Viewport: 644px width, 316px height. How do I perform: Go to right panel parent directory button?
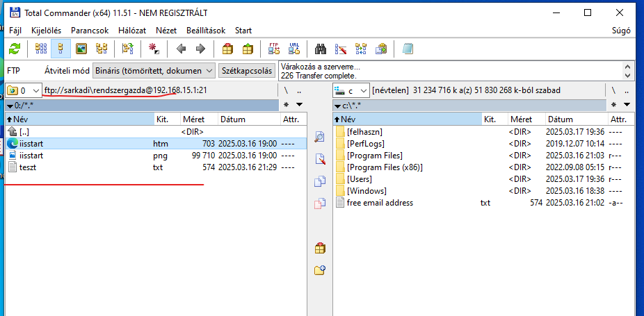(627, 90)
